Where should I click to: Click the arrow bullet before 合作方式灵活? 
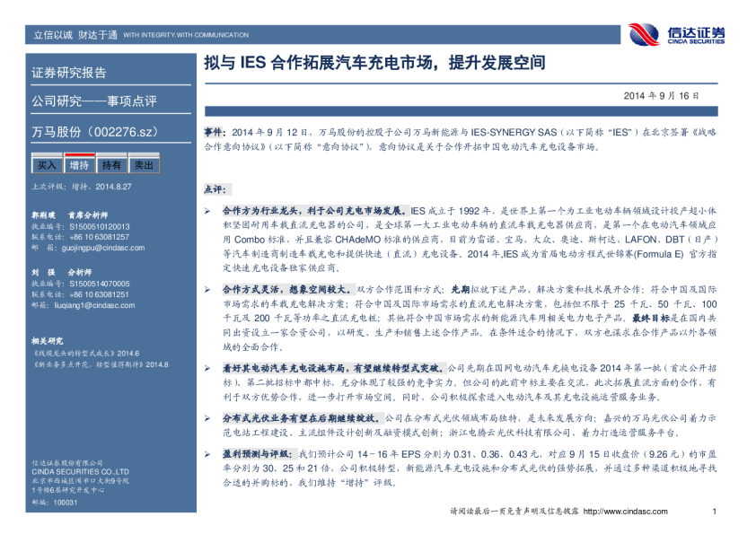(x=207, y=290)
